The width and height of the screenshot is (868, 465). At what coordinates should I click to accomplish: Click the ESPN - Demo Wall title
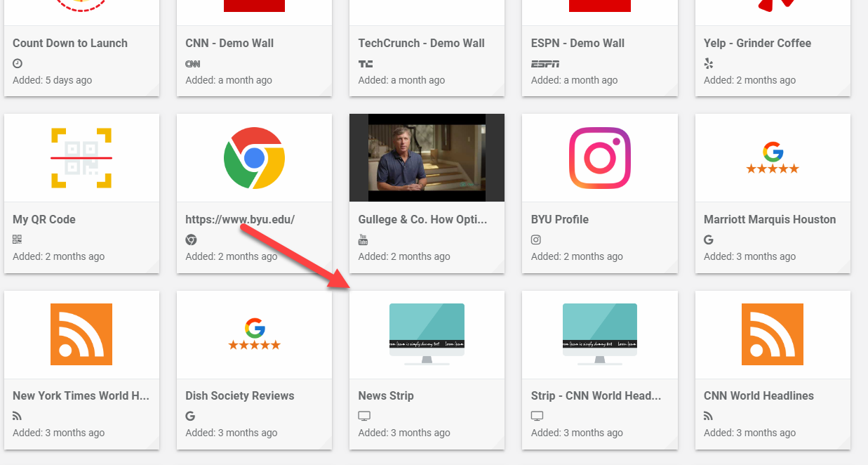[x=579, y=43]
